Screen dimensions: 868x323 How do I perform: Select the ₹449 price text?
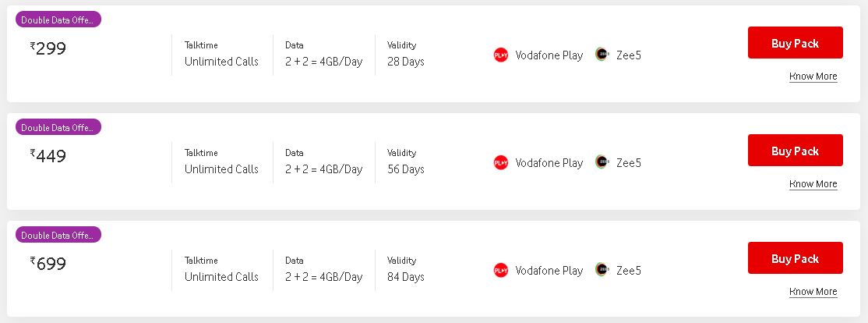[48, 156]
